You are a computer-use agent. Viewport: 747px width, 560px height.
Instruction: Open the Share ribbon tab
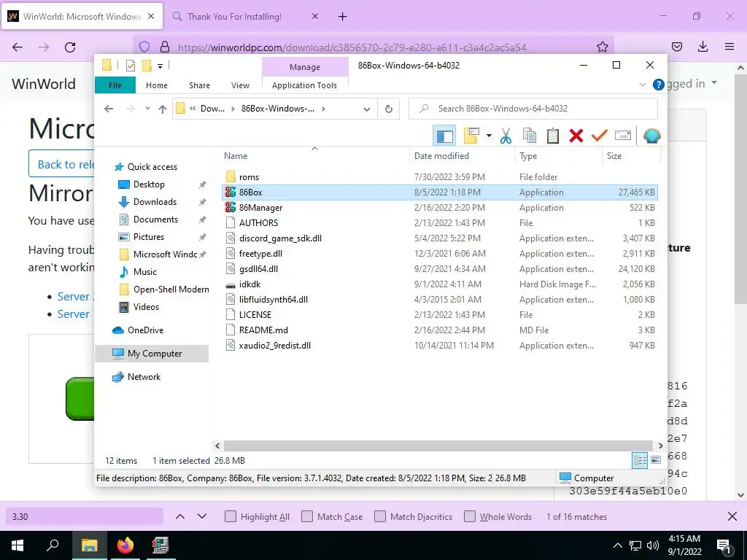pos(199,85)
